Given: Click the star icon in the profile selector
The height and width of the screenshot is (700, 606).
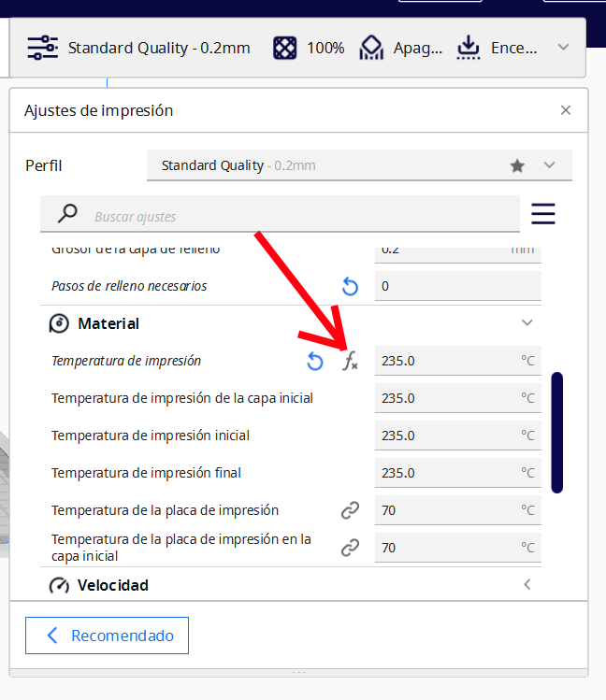Looking at the screenshot, I should pyautogui.click(x=517, y=165).
